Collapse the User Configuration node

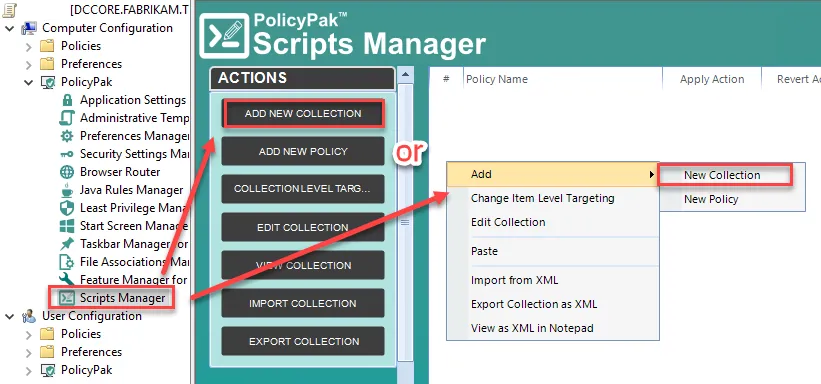pyautogui.click(x=9, y=316)
